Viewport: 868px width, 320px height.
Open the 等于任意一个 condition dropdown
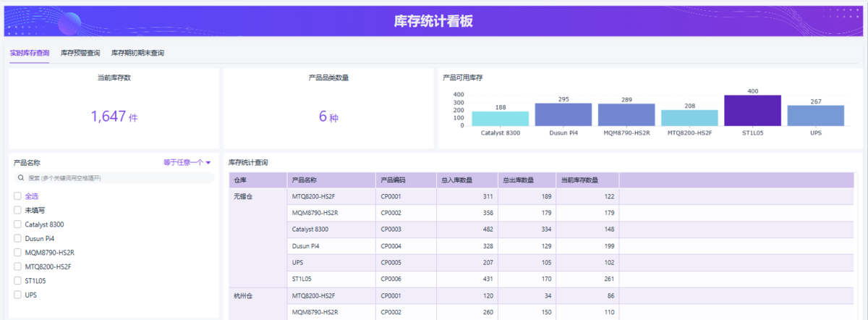pyautogui.click(x=187, y=163)
